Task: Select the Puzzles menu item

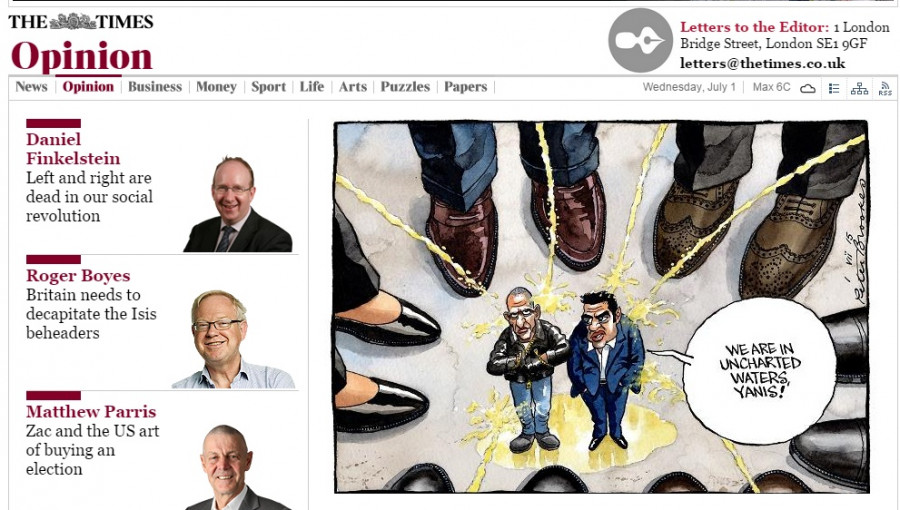Action: pos(405,87)
